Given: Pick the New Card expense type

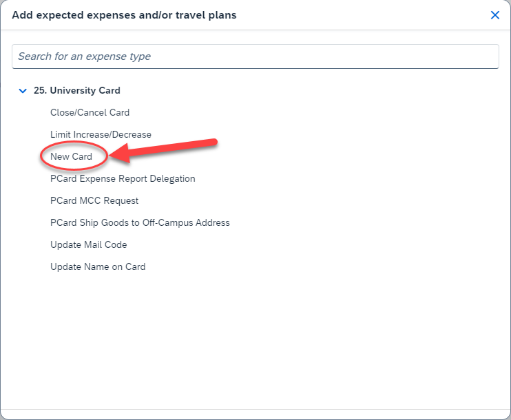Looking at the screenshot, I should (x=72, y=156).
